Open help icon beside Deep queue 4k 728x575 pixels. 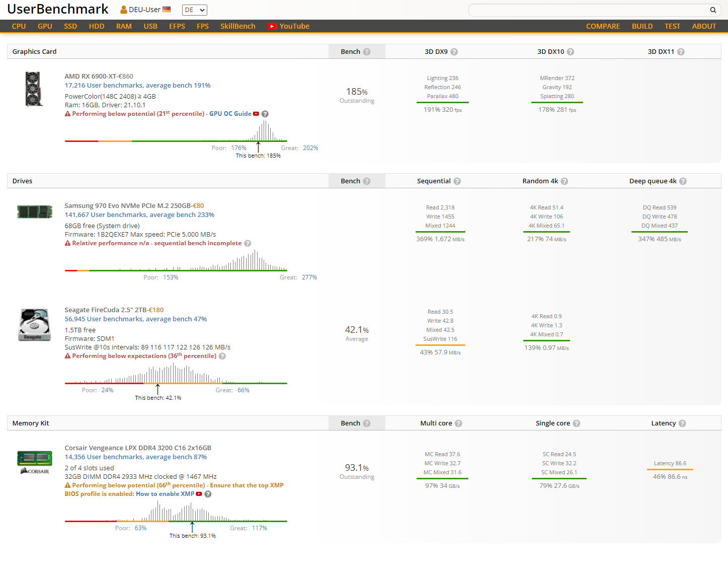click(683, 181)
